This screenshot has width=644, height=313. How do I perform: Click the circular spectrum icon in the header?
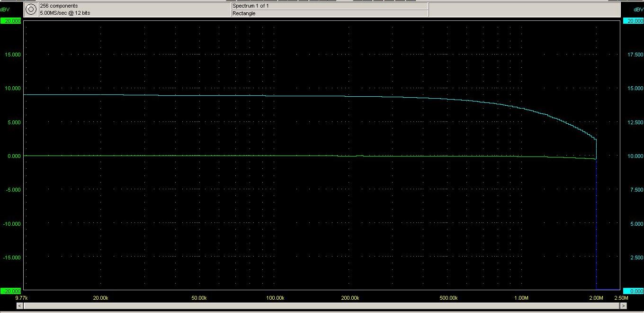click(31, 9)
